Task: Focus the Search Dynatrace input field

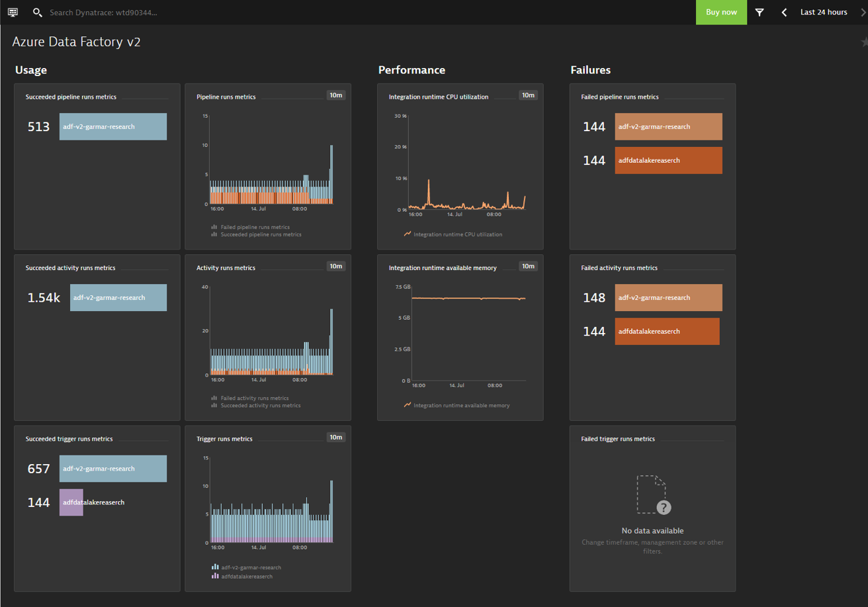Action: [103, 13]
